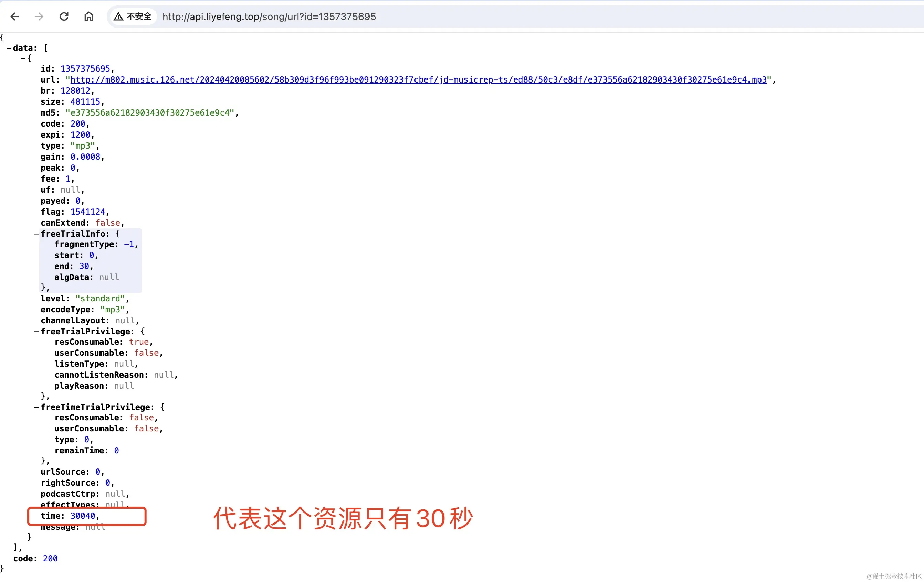Screen dimensions: 924x582
Task: Click the md5 hash string value
Action: tap(150, 113)
